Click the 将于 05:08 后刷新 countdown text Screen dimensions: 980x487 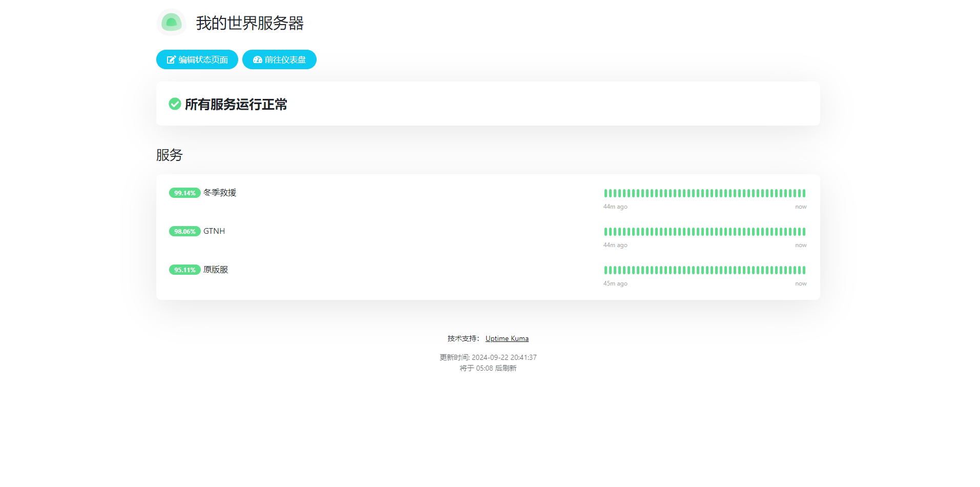pyautogui.click(x=488, y=368)
